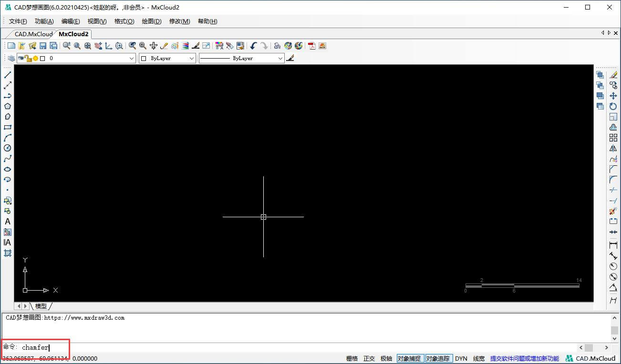Open the 绘图(D) menu
The height and width of the screenshot is (364, 621).
pos(152,21)
